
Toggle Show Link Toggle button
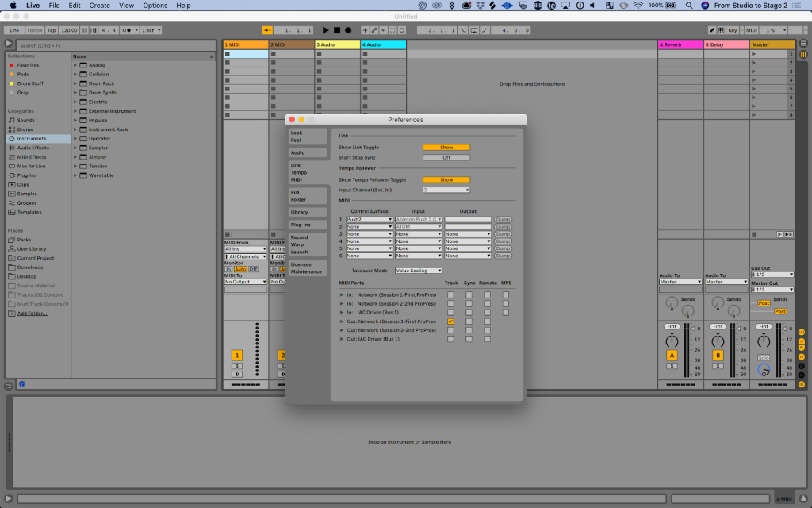[446, 147]
